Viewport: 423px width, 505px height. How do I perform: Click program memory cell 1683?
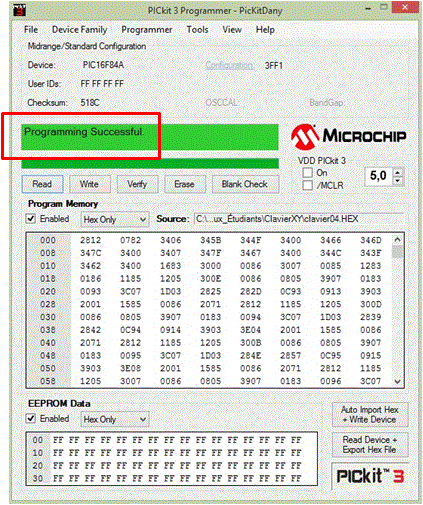171,266
